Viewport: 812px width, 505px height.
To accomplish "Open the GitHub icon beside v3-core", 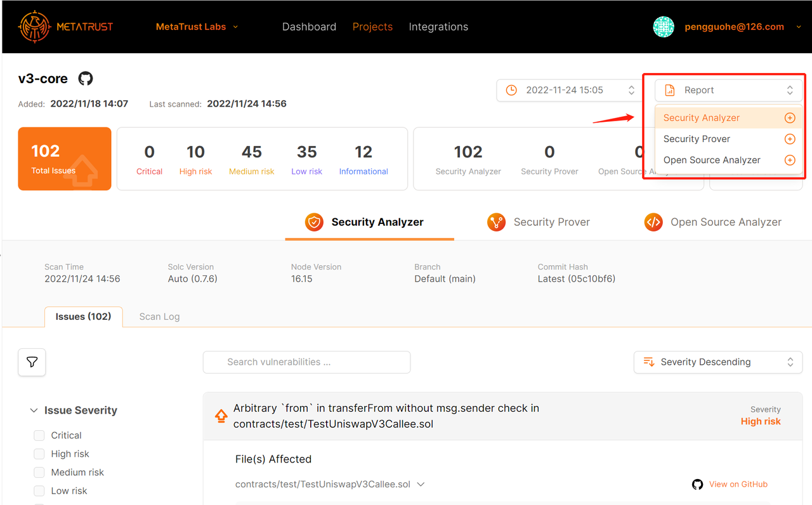I will click(x=86, y=79).
